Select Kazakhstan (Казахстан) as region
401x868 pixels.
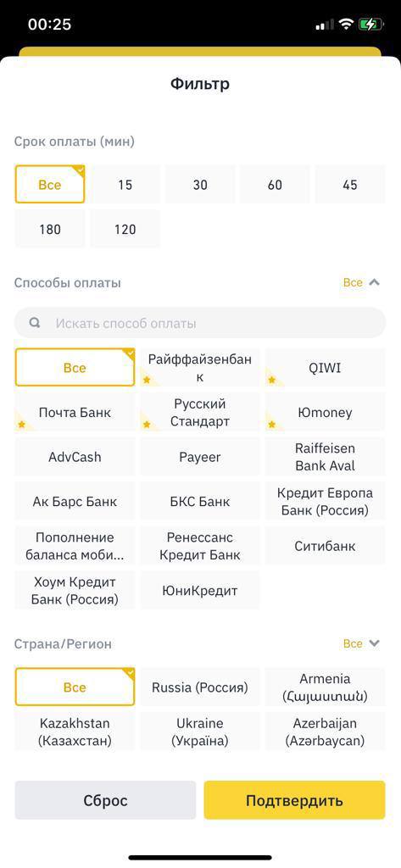[x=75, y=732]
